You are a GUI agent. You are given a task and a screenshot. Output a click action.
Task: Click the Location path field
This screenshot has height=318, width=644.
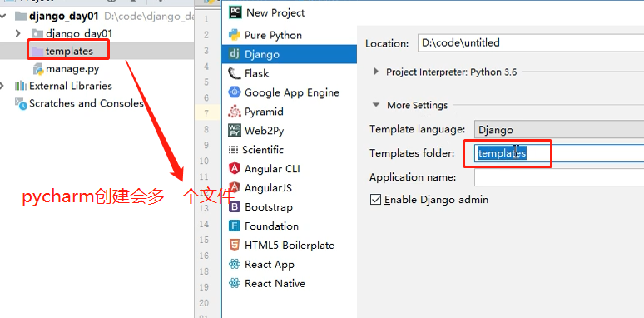(x=531, y=42)
